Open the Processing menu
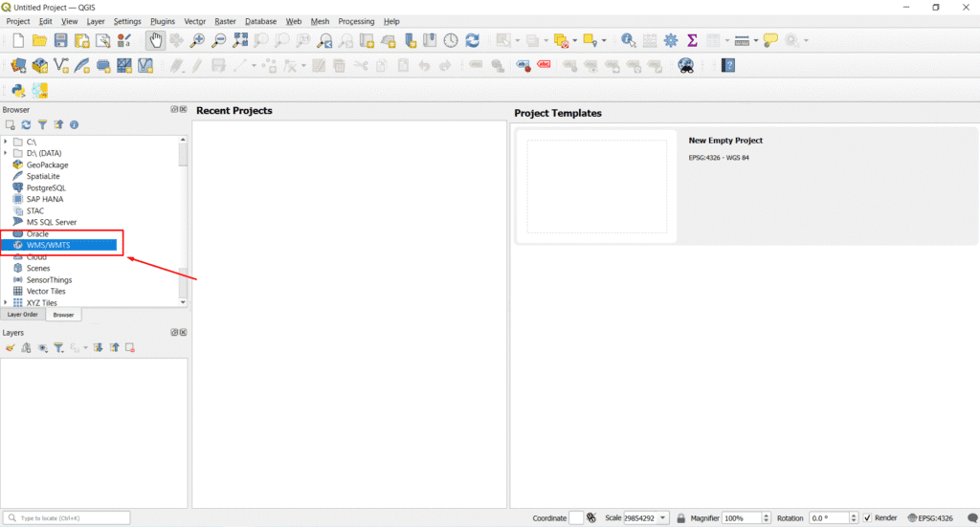Image resolution: width=980 pixels, height=527 pixels. click(356, 21)
